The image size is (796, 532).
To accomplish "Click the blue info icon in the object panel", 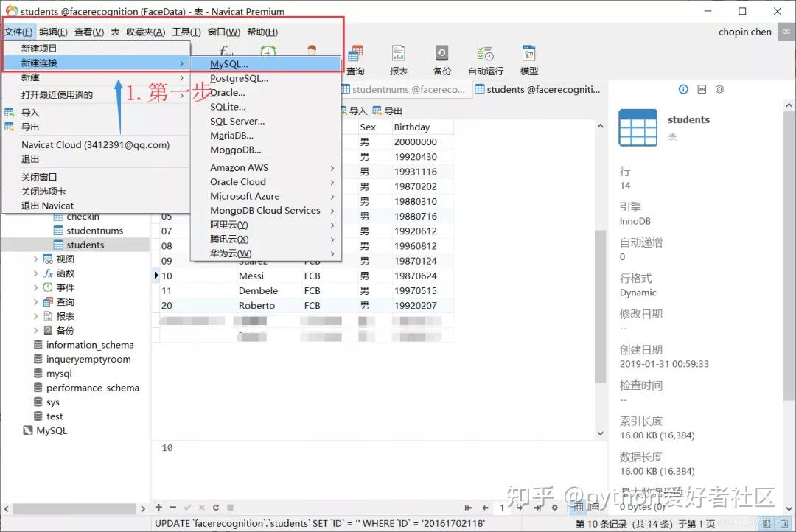I will point(683,88).
